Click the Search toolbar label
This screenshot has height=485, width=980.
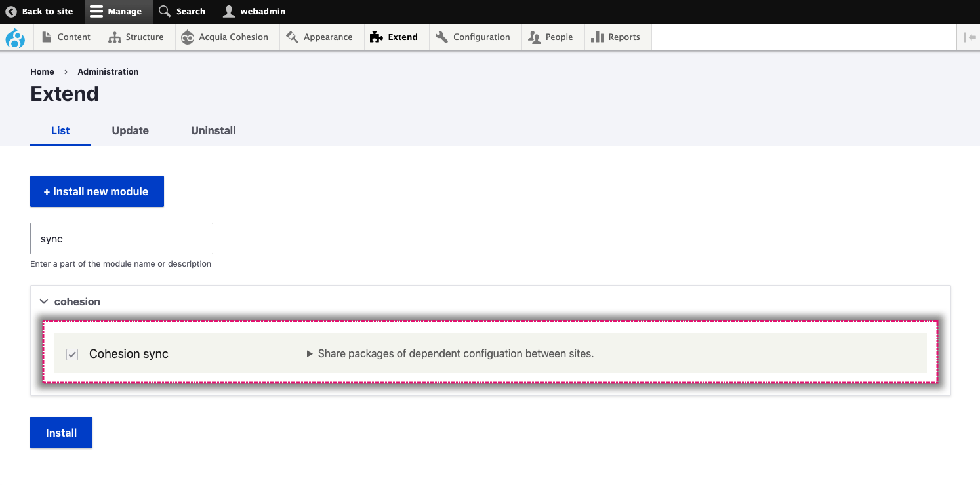[x=191, y=11]
